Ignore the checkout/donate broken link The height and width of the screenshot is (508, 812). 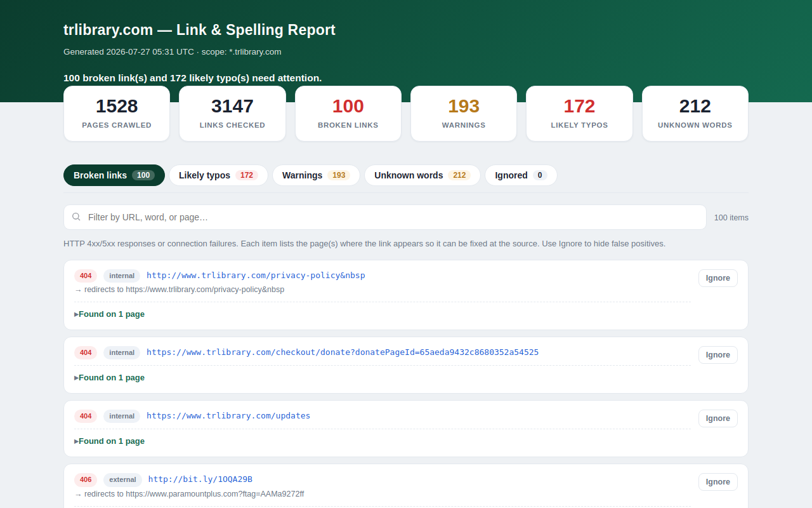tap(718, 355)
